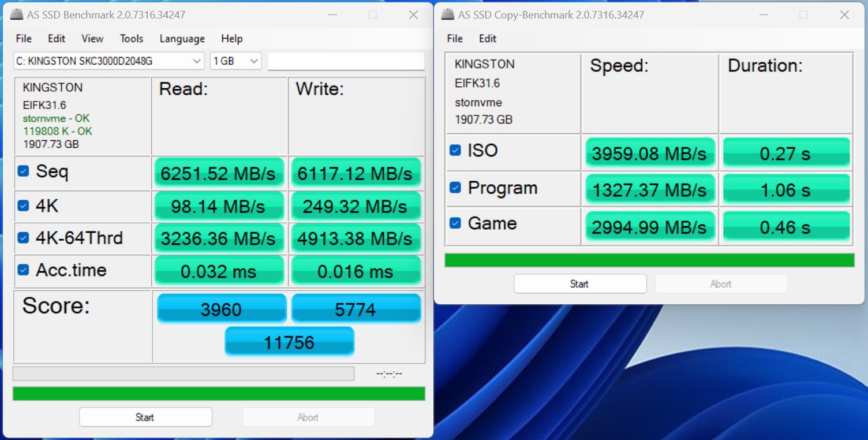Click the 4K-64Thrd write result 4913.38 MB/s
The image size is (868, 440).
356,238
